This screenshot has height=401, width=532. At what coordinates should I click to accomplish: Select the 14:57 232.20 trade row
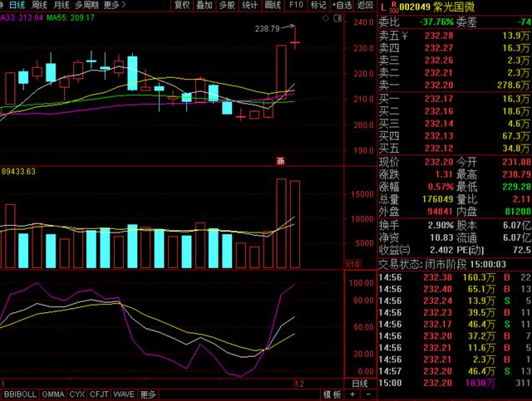(455, 371)
